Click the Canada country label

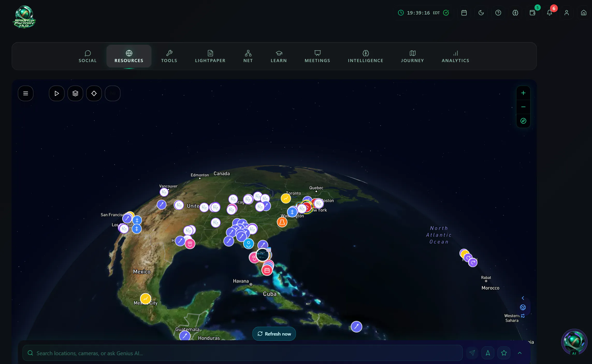(221, 173)
